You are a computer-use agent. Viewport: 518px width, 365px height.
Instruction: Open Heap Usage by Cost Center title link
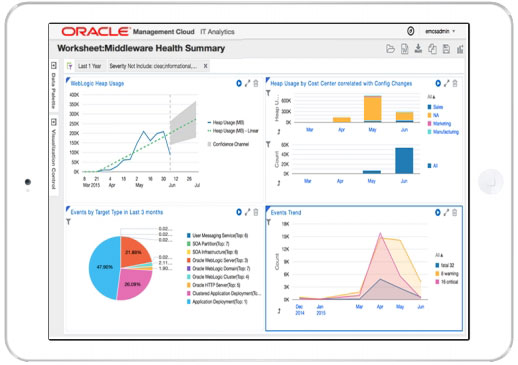(341, 83)
